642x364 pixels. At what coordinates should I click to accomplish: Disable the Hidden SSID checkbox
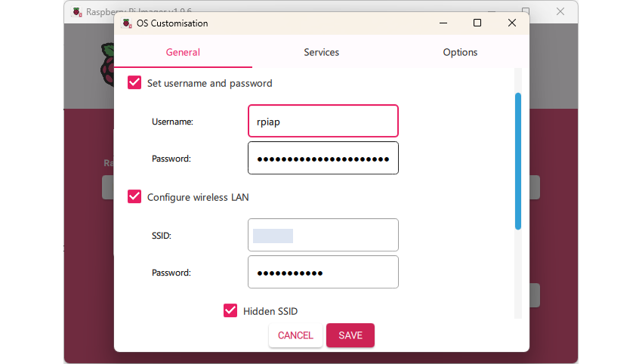230,310
